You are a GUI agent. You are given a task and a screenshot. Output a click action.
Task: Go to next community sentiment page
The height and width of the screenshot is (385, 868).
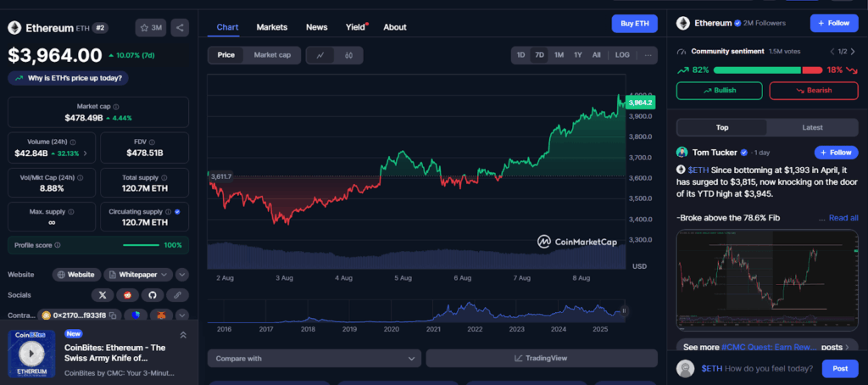853,52
